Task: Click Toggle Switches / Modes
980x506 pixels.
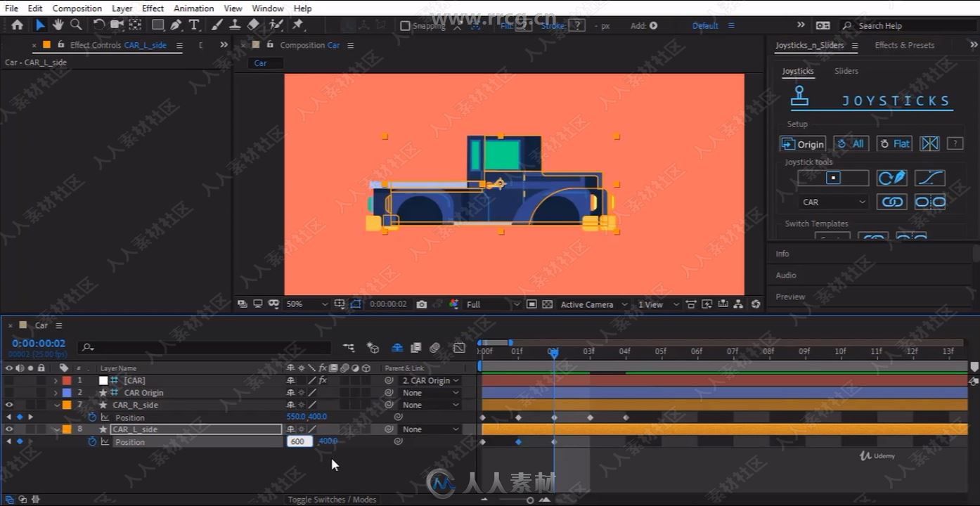Action: point(332,500)
